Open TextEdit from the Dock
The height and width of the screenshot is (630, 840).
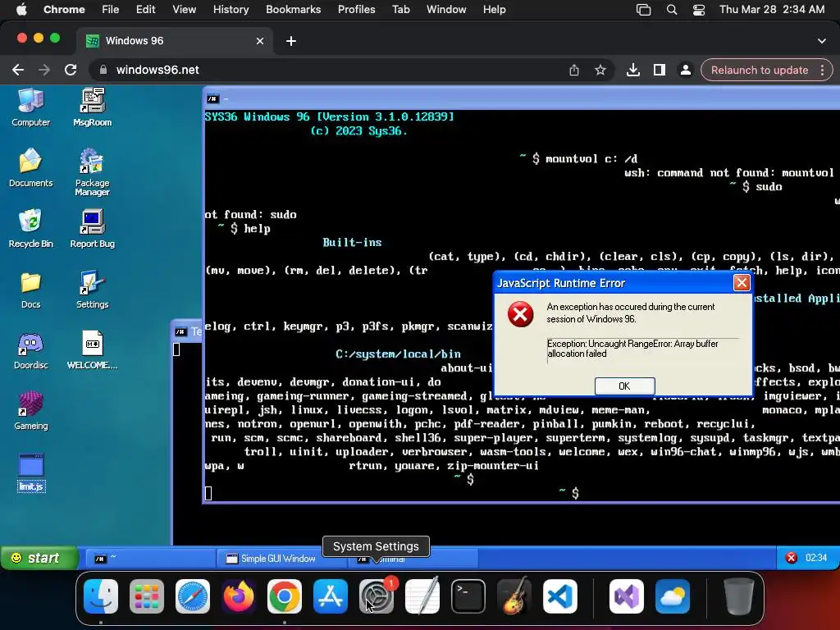[x=422, y=596]
